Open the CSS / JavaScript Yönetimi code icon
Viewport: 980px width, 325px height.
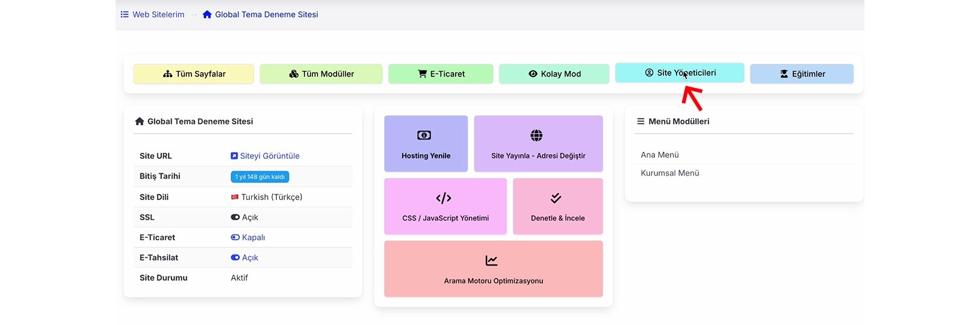click(x=444, y=198)
